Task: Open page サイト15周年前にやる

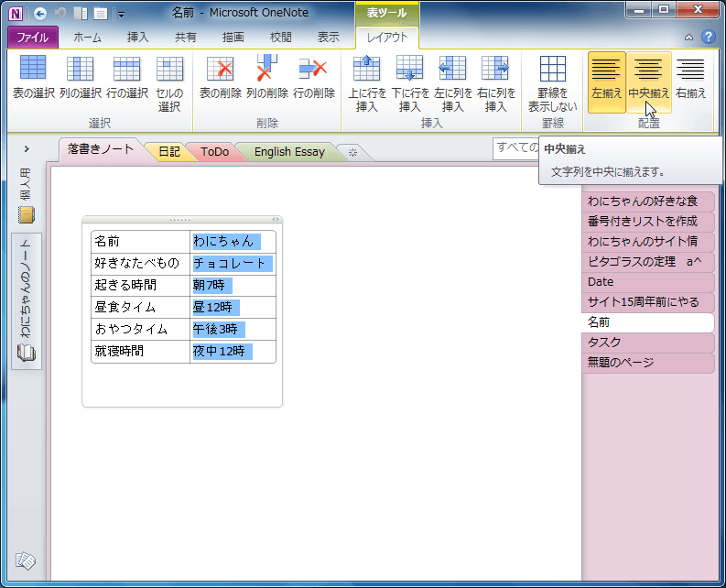Action: pos(647,302)
